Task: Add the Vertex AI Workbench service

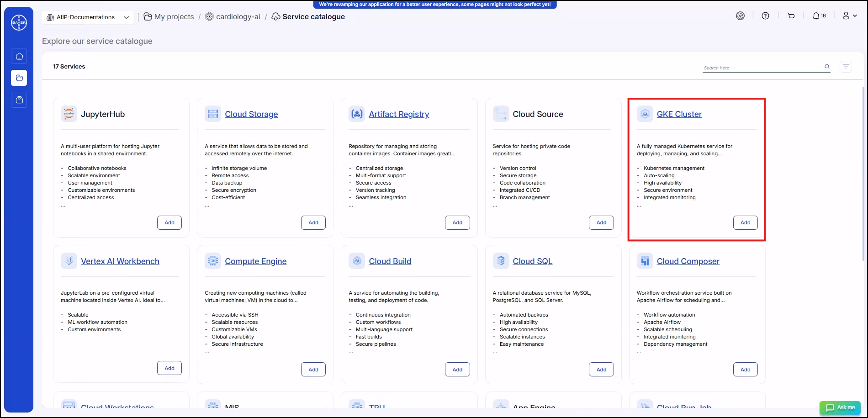Action: click(169, 368)
